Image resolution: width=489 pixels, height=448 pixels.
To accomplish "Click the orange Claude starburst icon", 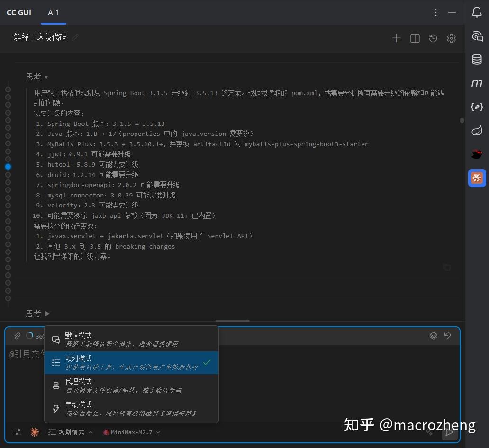I will pos(34,432).
